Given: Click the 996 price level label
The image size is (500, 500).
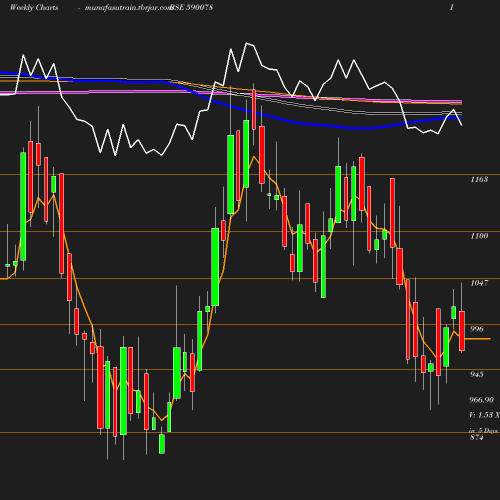Looking at the screenshot, I should pyautogui.click(x=477, y=329).
